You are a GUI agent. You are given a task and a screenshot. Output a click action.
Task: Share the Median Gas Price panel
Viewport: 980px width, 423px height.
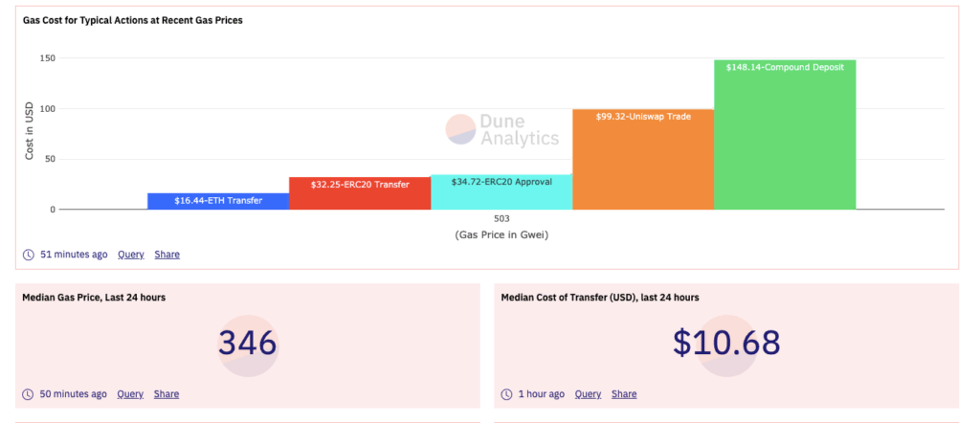[167, 394]
